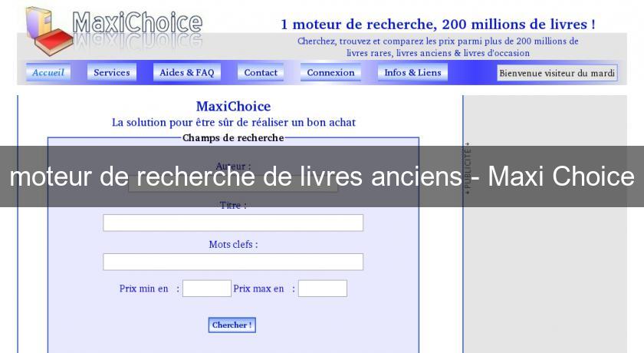The image size is (644, 353).
Task: Focus the Mots clefs input field
Action: coord(233,262)
